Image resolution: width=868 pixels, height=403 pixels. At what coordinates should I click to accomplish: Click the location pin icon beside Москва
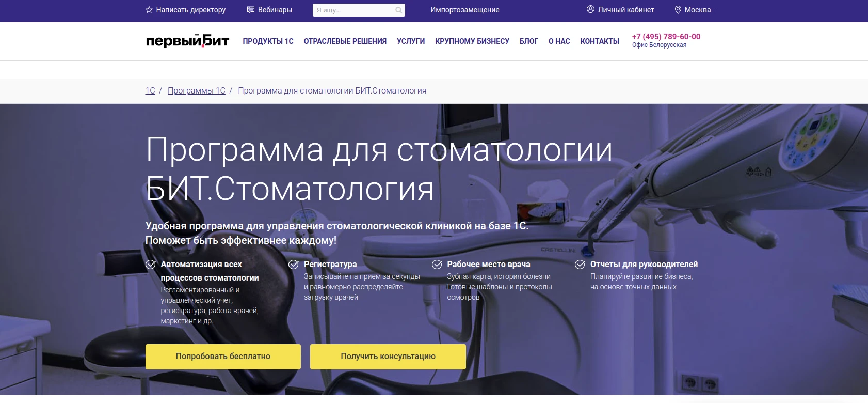coord(678,10)
